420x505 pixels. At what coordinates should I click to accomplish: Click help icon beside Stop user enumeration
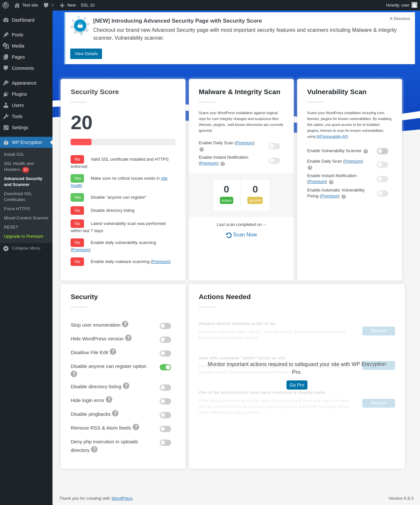pyautogui.click(x=125, y=324)
